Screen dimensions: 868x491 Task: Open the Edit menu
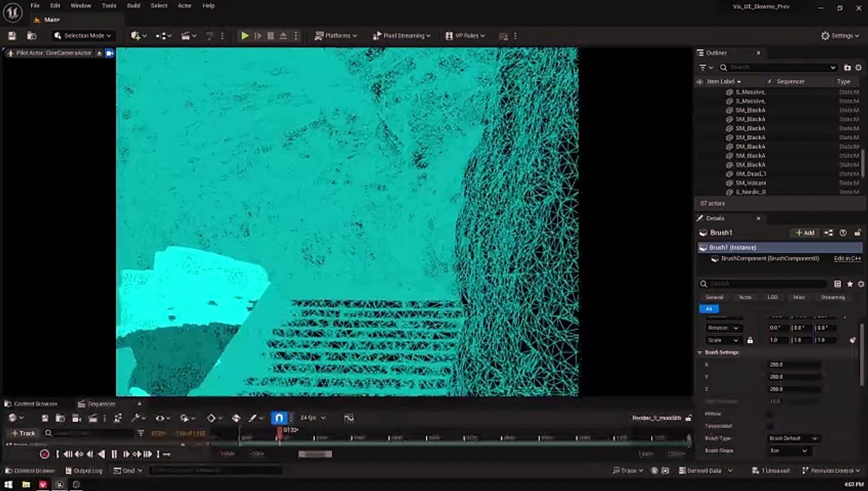pos(55,5)
